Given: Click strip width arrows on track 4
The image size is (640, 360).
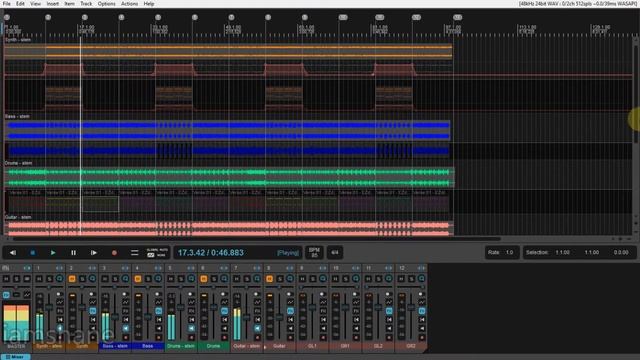Looking at the screenshot, I should click(x=158, y=268).
